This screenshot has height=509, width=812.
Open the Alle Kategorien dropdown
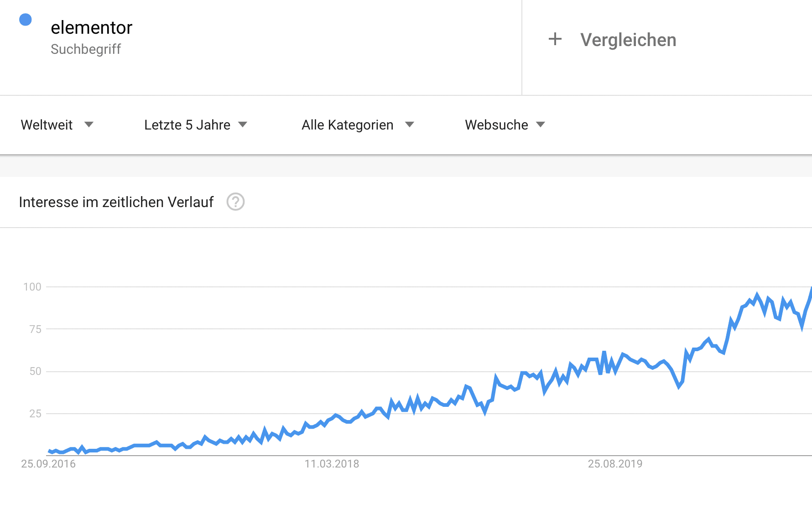pyautogui.click(x=347, y=125)
